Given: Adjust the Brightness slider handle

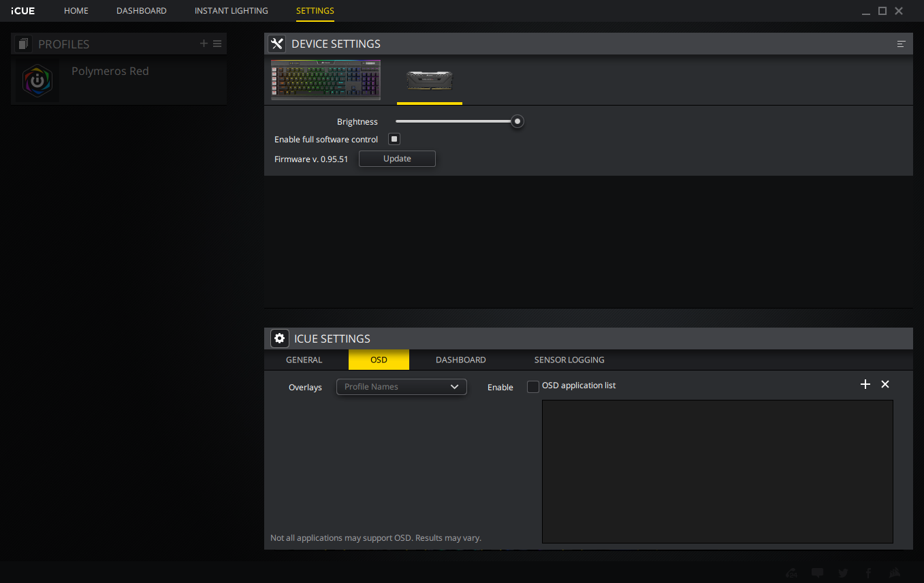Looking at the screenshot, I should pyautogui.click(x=517, y=121).
